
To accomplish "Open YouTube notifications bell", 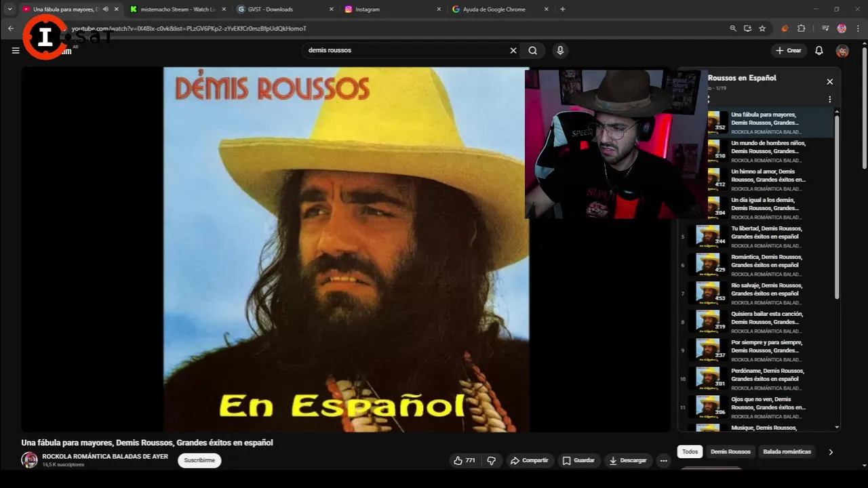I will [x=819, y=50].
